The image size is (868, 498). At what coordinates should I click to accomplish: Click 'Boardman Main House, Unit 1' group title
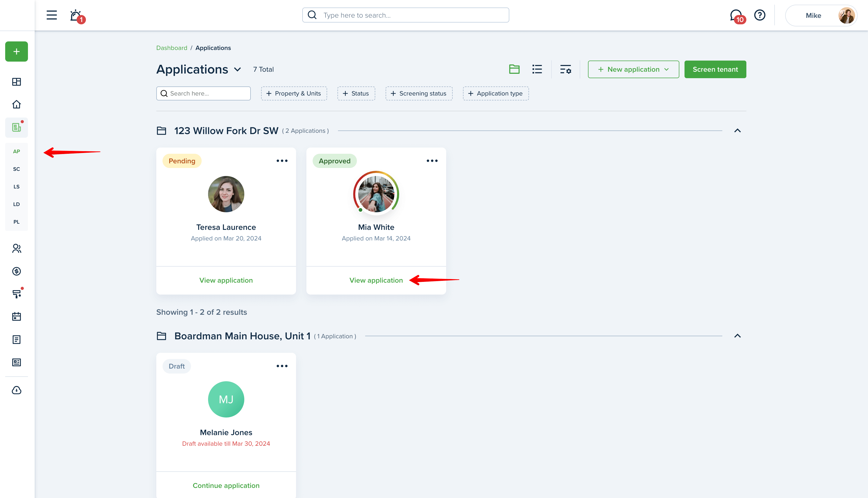point(242,336)
